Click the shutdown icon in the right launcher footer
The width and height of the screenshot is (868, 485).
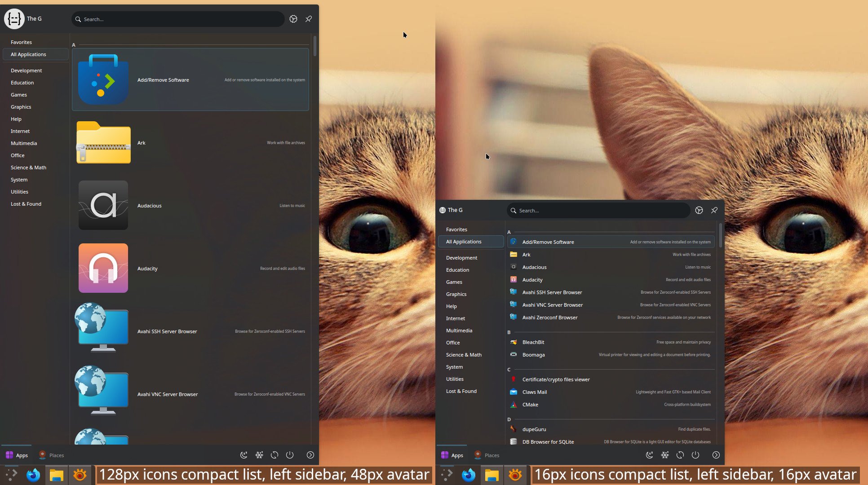pyautogui.click(x=695, y=455)
